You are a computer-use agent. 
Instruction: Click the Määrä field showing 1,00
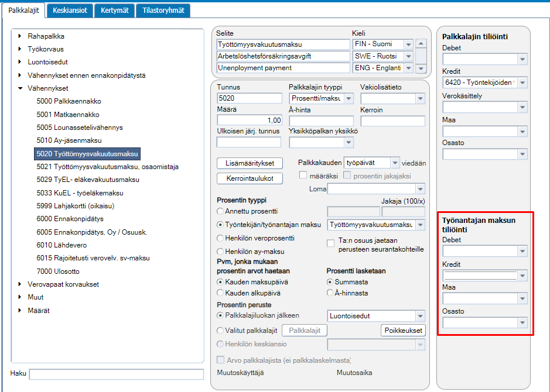(x=250, y=121)
